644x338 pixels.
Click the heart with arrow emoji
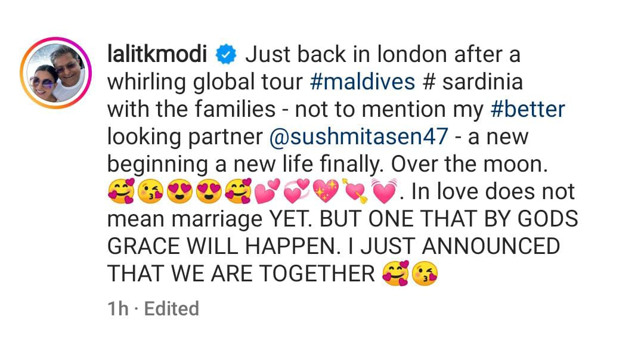click(x=355, y=192)
